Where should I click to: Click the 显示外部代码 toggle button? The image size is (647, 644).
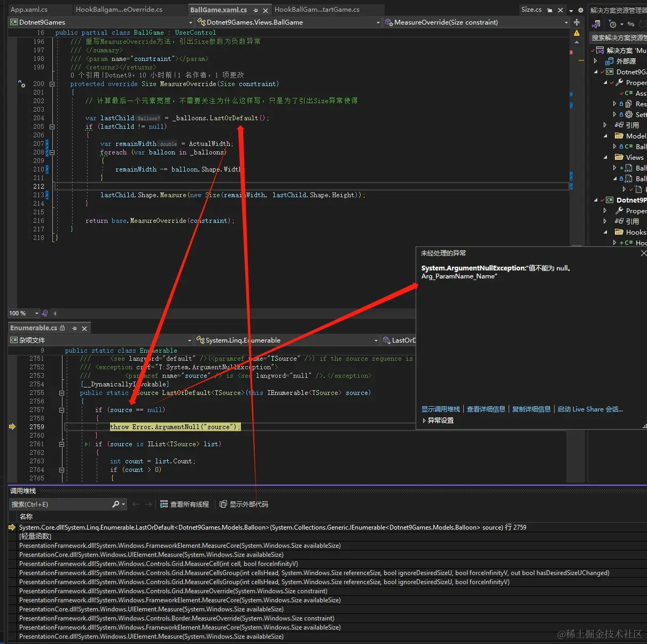(244, 505)
